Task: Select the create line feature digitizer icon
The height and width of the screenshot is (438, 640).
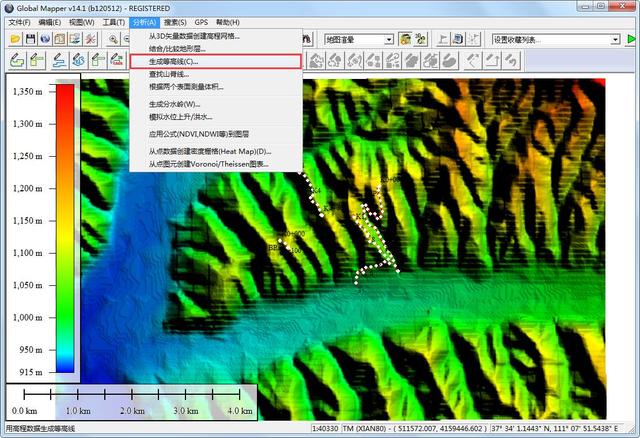Action: click(x=60, y=61)
